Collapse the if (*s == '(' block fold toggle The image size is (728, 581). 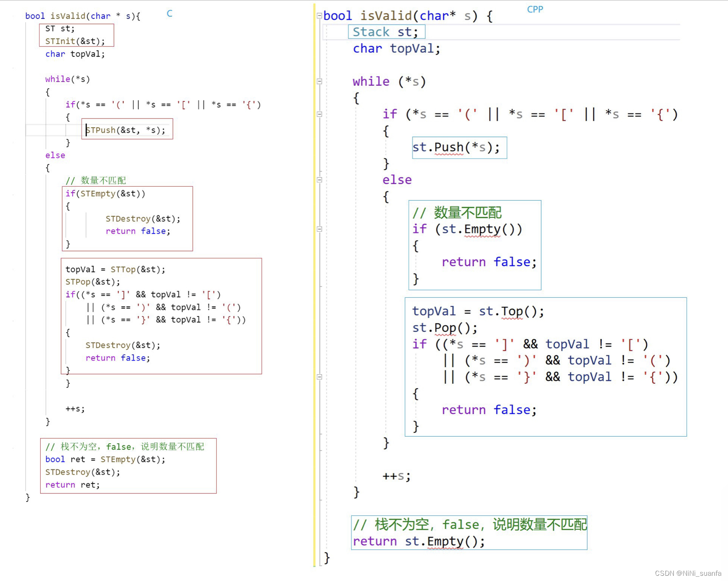tap(319, 114)
